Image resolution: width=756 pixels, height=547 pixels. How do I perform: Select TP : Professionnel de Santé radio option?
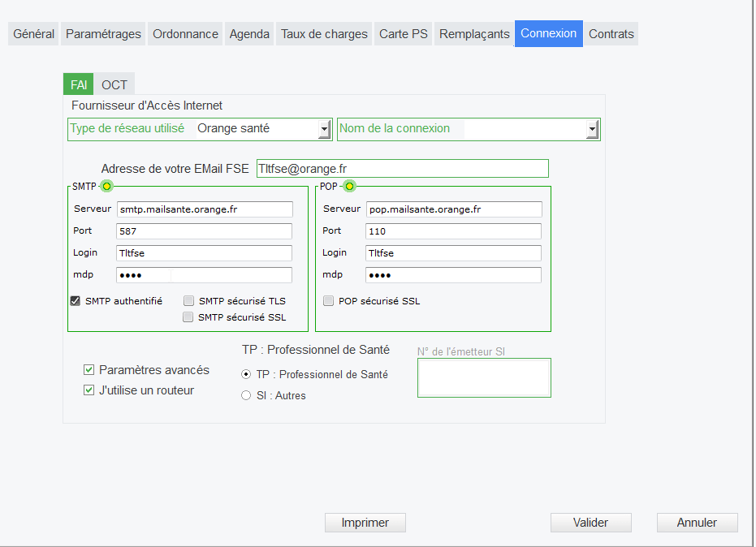pyautogui.click(x=246, y=375)
